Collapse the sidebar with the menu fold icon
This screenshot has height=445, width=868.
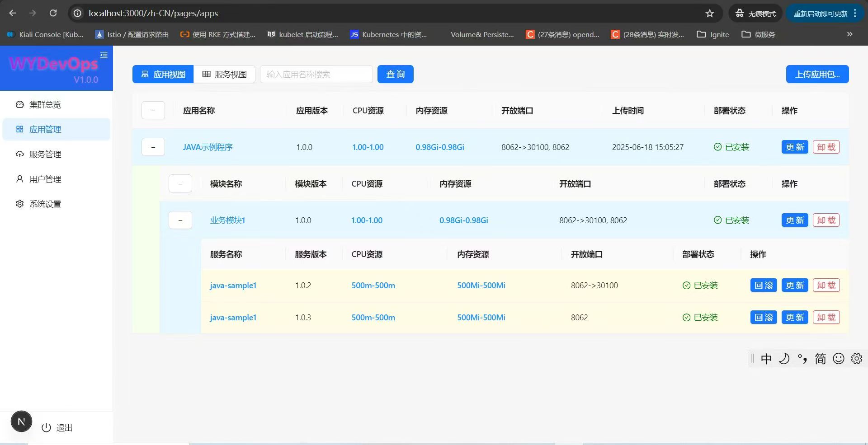(x=104, y=55)
